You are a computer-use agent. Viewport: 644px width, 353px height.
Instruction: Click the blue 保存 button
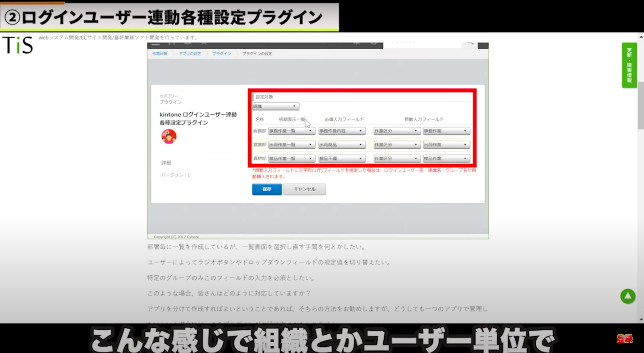pyautogui.click(x=267, y=189)
